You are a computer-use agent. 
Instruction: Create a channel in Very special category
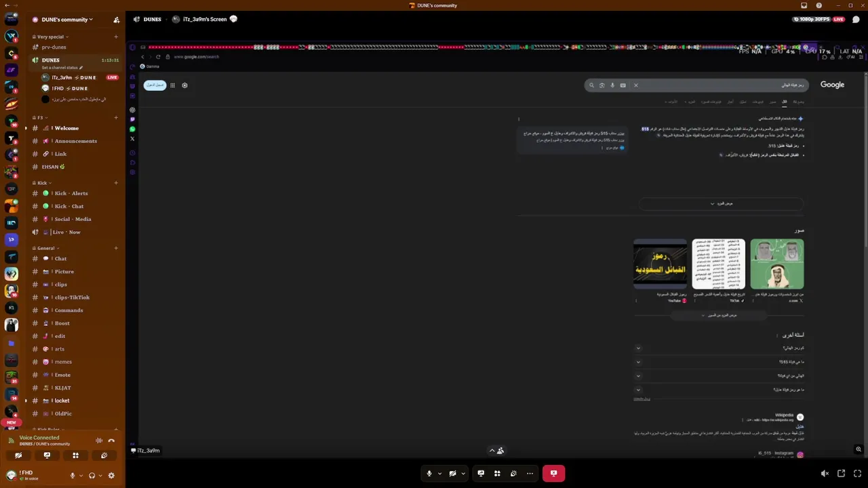(x=116, y=37)
